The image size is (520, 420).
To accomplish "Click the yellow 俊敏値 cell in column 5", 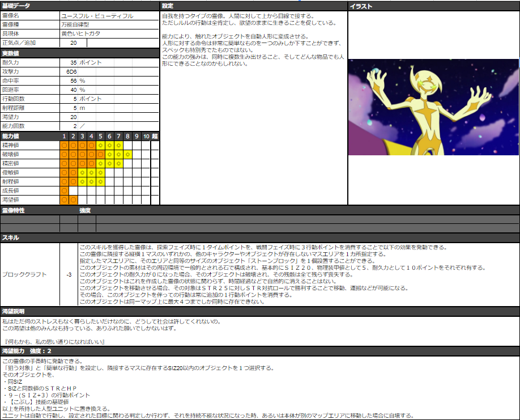I will 100,172.
